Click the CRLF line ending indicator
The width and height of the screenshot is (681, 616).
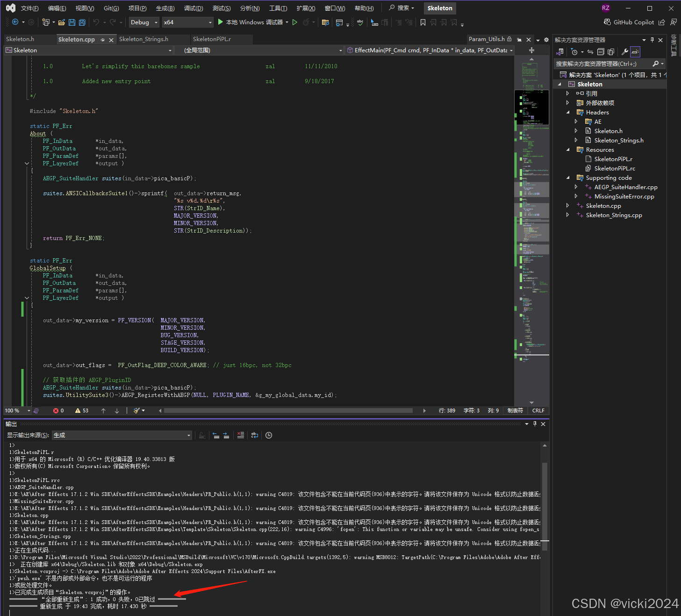tap(538, 411)
